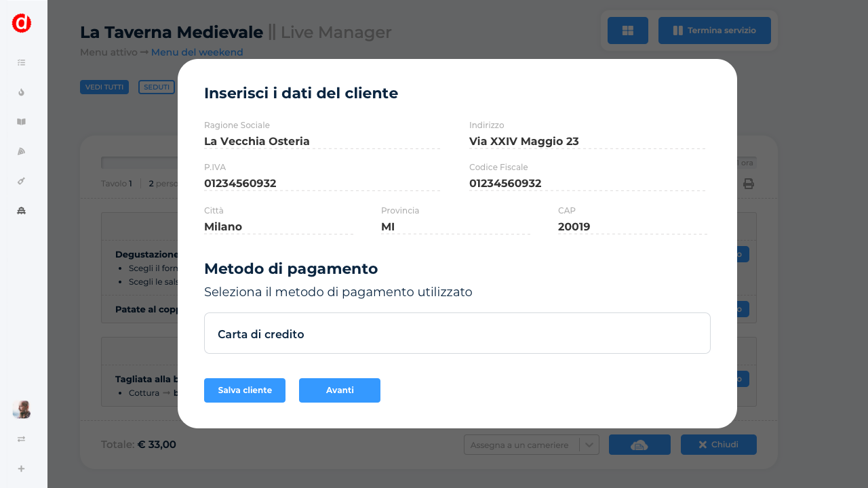Image resolution: width=868 pixels, height=488 pixels.
Task: Click the Città field
Action: pos(279,227)
